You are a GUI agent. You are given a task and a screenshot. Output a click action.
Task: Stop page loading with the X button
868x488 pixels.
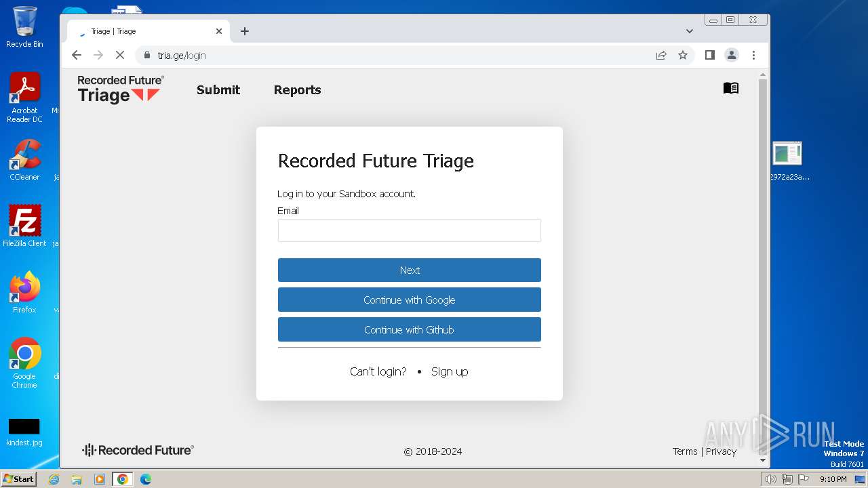[x=120, y=56]
